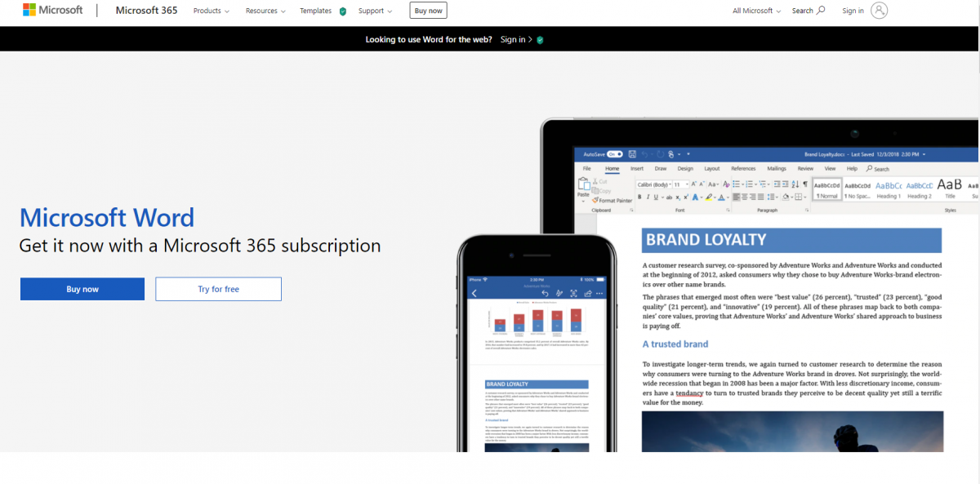980x484 pixels.
Task: Switch to the Design tab in Word
Action: [685, 168]
